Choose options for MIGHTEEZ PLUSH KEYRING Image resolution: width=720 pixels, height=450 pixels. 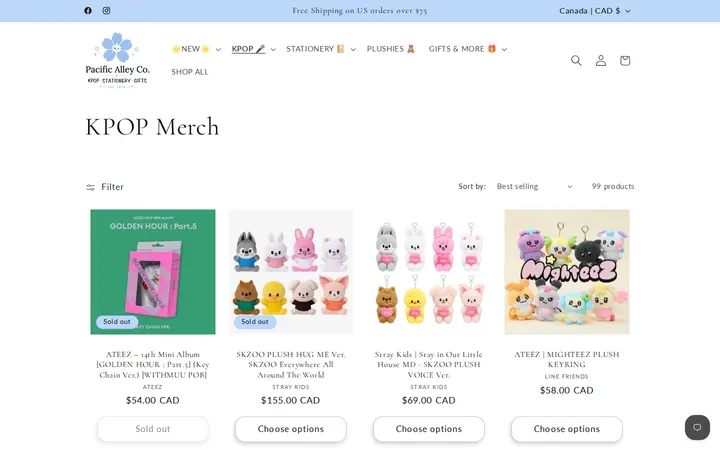[x=567, y=429]
